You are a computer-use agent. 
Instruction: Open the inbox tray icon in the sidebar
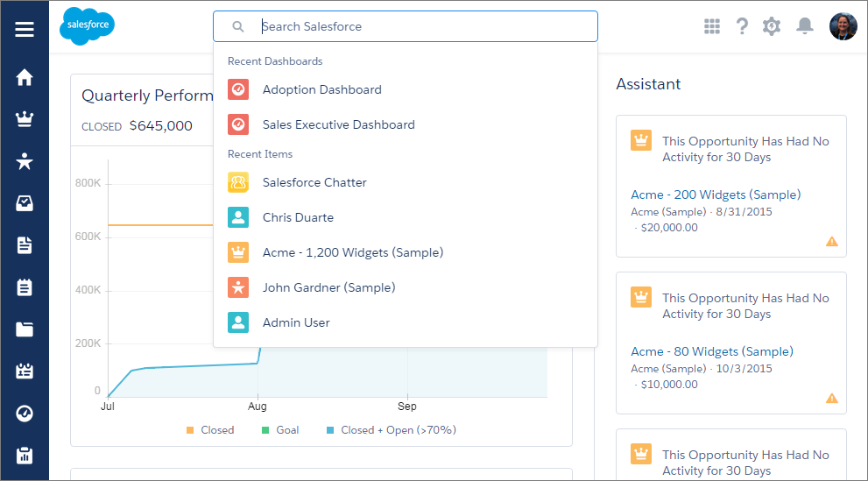25,203
